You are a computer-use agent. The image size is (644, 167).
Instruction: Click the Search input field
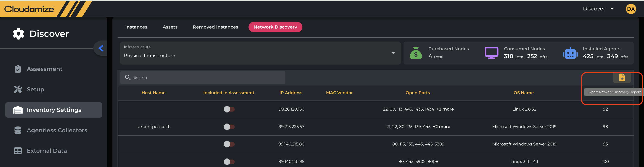point(203,78)
